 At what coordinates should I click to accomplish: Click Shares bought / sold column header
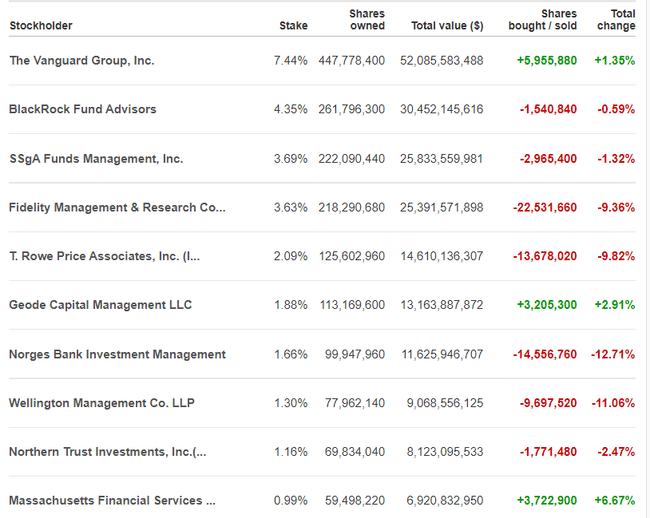click(542, 20)
